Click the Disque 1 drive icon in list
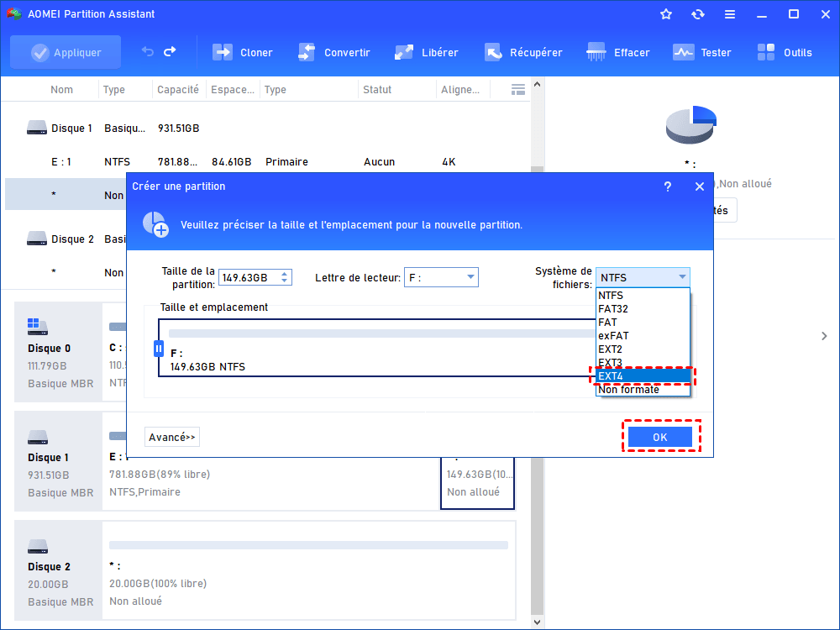 coord(37,128)
